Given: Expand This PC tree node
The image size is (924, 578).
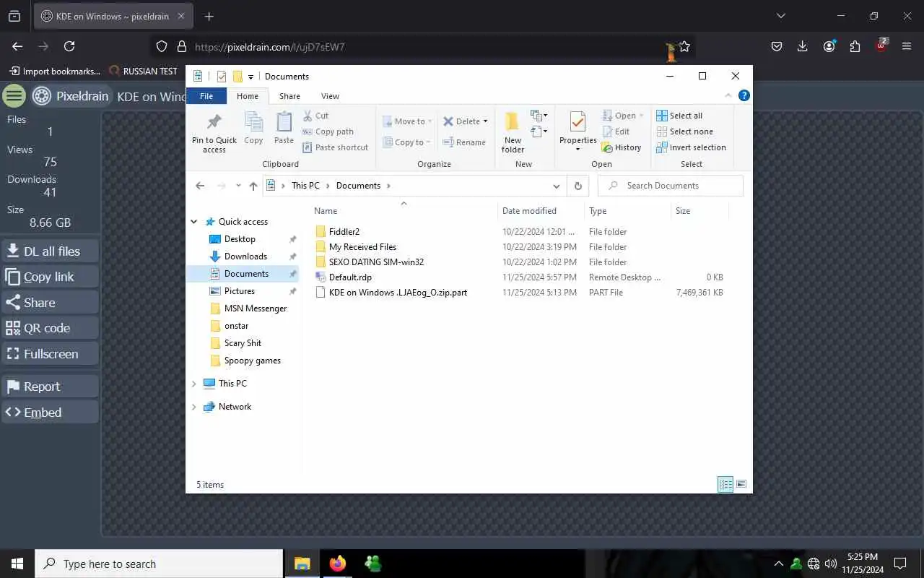Looking at the screenshot, I should coord(193,384).
